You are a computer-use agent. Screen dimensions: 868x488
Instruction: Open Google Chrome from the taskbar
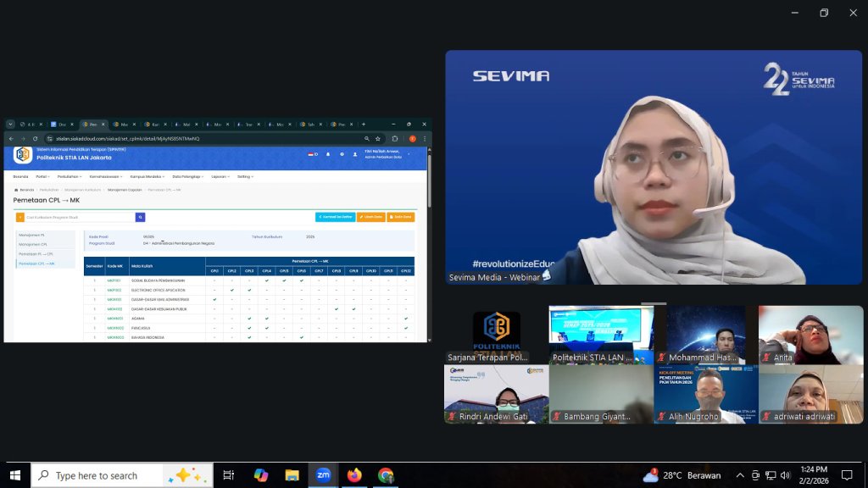pyautogui.click(x=386, y=475)
